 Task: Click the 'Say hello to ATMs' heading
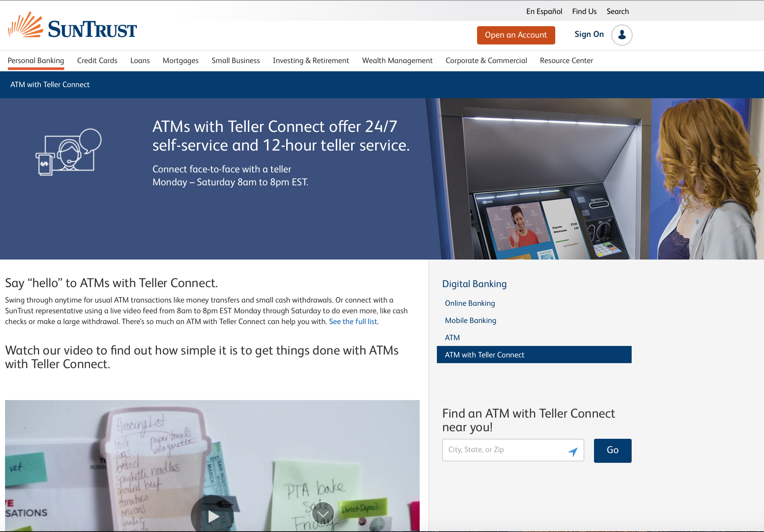pos(112,283)
